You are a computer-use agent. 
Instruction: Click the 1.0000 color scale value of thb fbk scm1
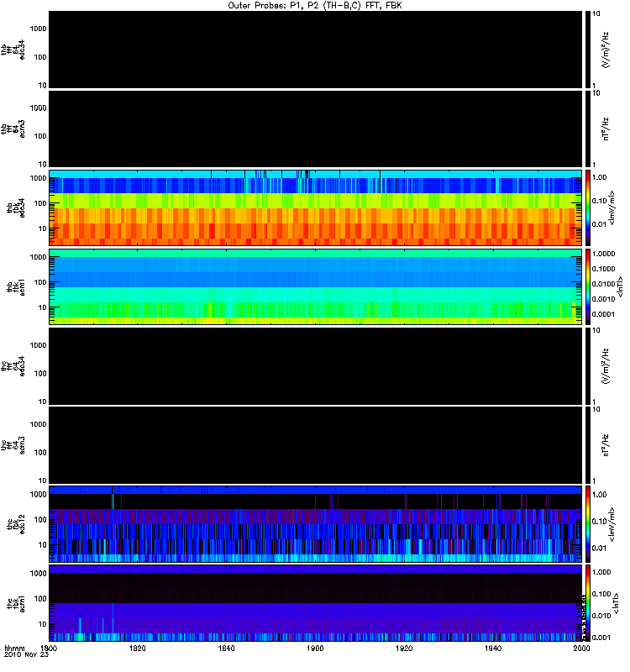603,254
